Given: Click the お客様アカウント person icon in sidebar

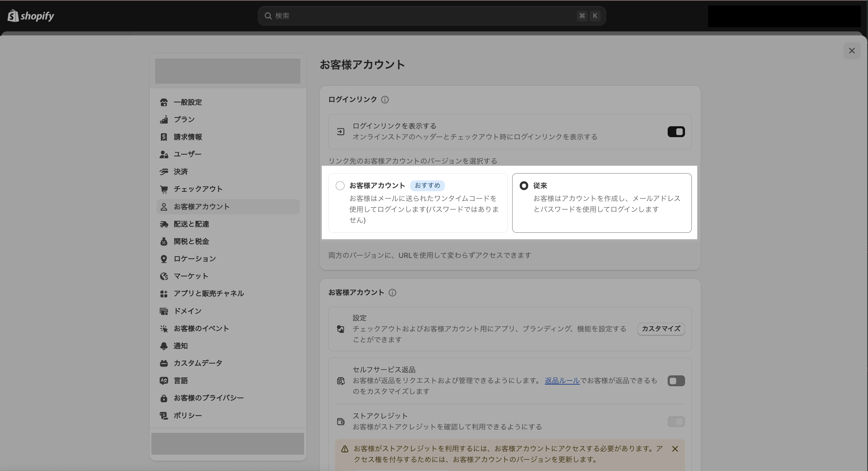Looking at the screenshot, I should (x=164, y=207).
